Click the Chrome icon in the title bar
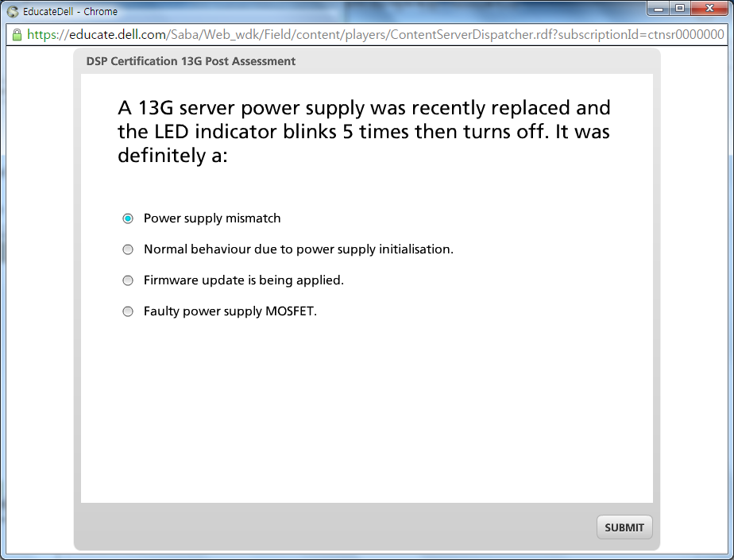The image size is (734, 560). point(13,12)
